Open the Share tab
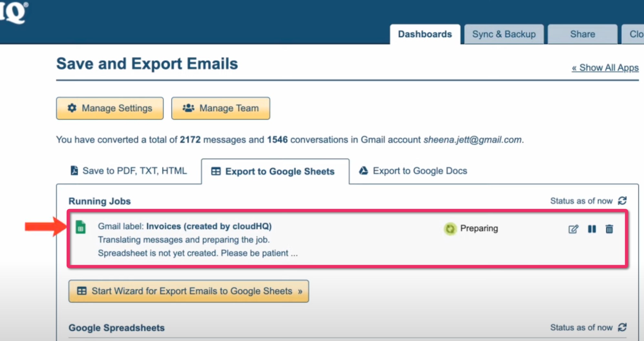 [582, 34]
